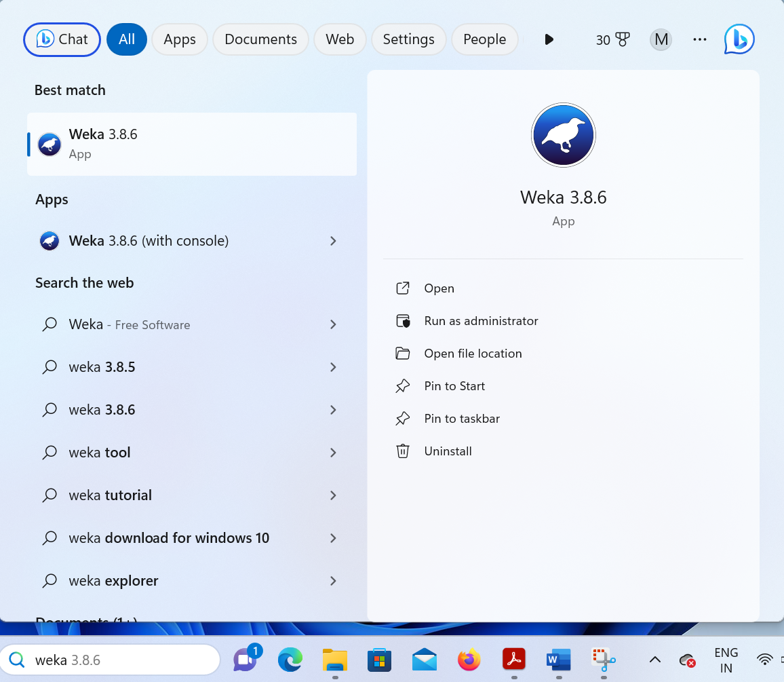
Task: Click the Weka bird icon in best match
Action: coord(50,145)
